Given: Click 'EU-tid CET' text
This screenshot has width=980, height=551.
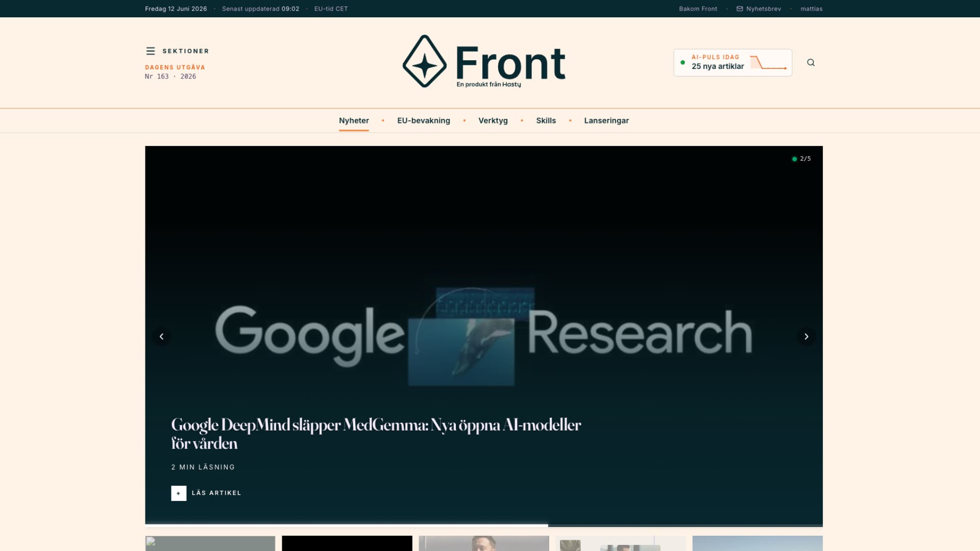Looking at the screenshot, I should (331, 9).
